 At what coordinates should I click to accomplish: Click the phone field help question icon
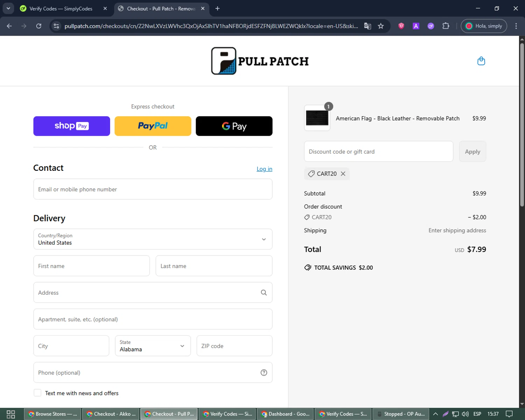pos(264,373)
